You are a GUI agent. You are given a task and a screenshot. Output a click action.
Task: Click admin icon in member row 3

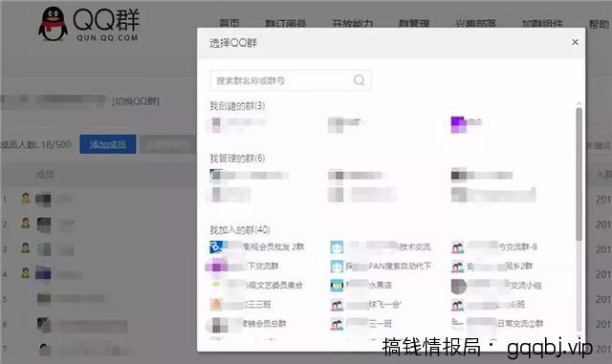point(26,248)
